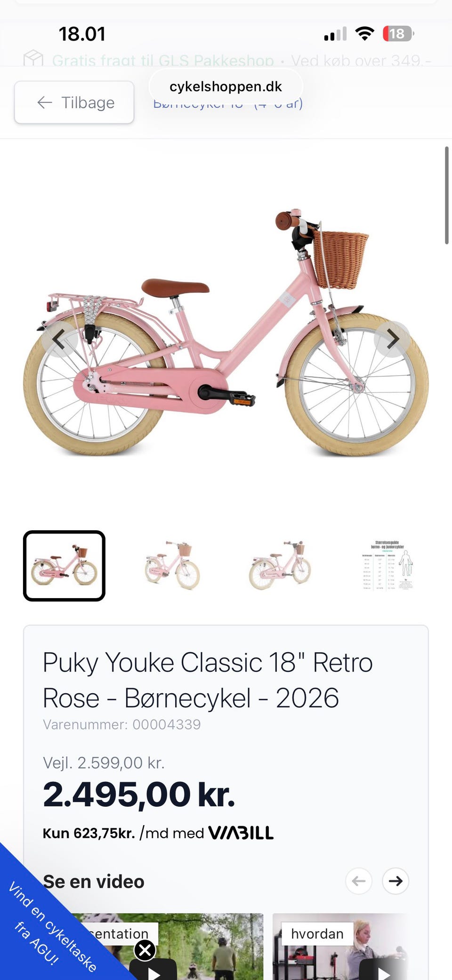Show the next product image

[392, 339]
